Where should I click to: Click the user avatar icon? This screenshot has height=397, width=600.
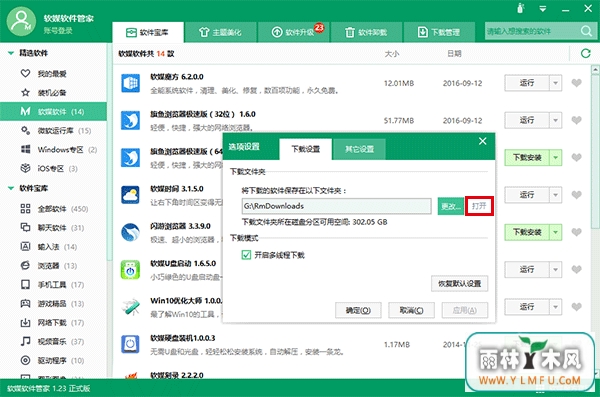pos(21,21)
